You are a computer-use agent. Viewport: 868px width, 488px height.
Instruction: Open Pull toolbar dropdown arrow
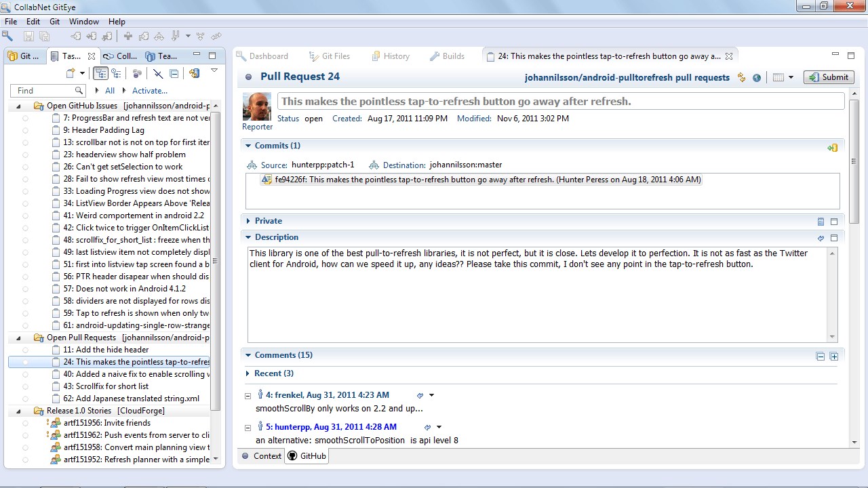186,36
